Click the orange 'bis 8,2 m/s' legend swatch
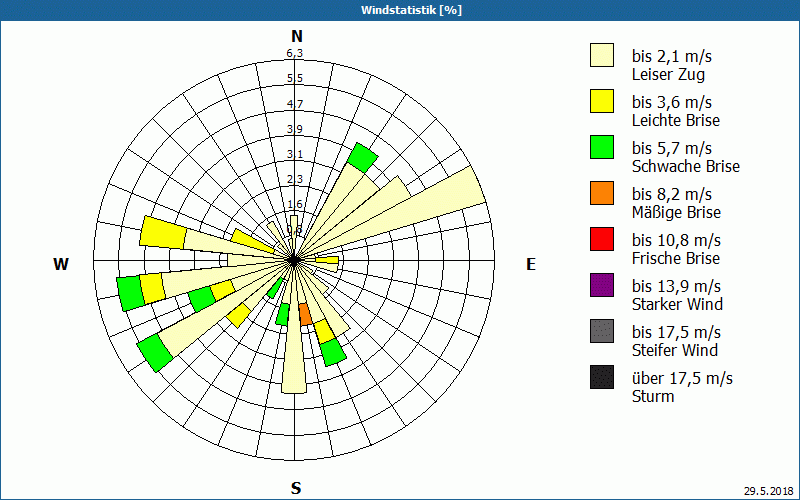Image resolution: width=800 pixels, height=500 pixels. [602, 193]
